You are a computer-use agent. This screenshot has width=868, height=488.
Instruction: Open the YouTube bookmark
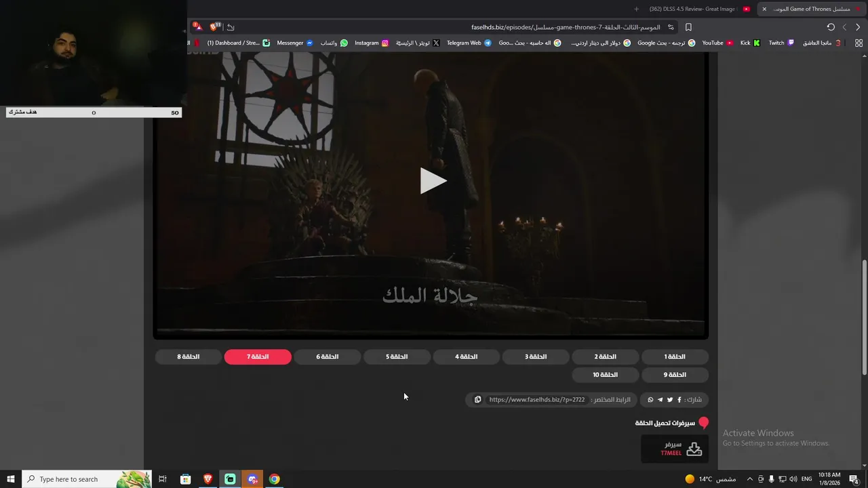tap(717, 43)
